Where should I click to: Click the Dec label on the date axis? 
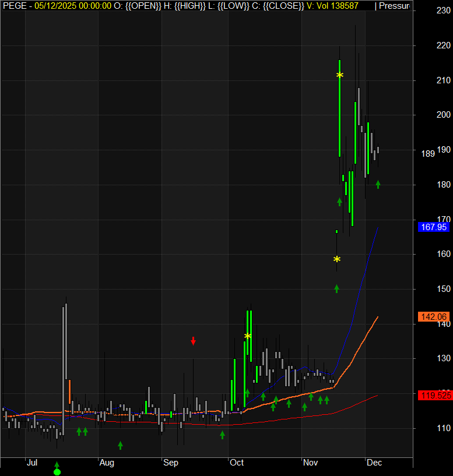[x=374, y=463]
